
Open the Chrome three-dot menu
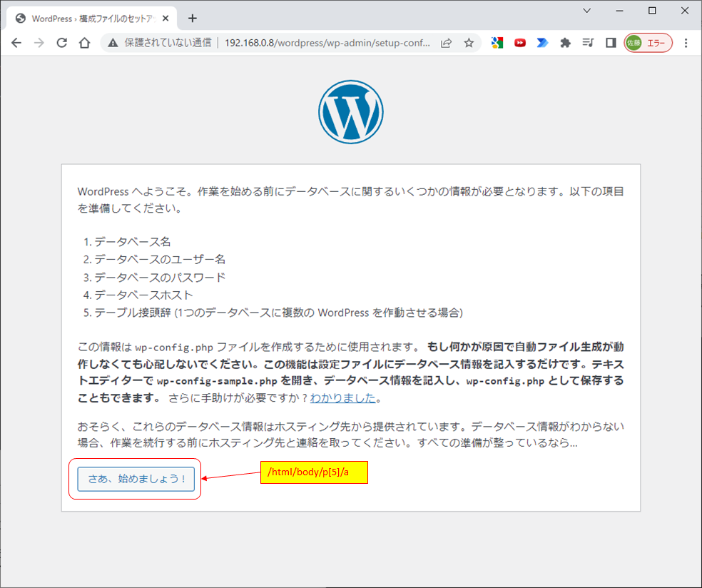(x=686, y=43)
